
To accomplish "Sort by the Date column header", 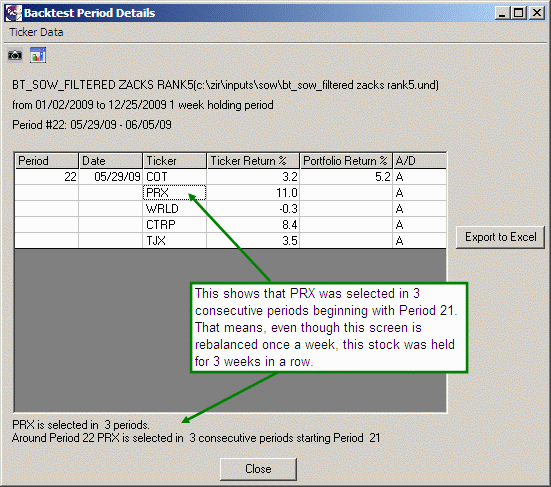I will 110,161.
